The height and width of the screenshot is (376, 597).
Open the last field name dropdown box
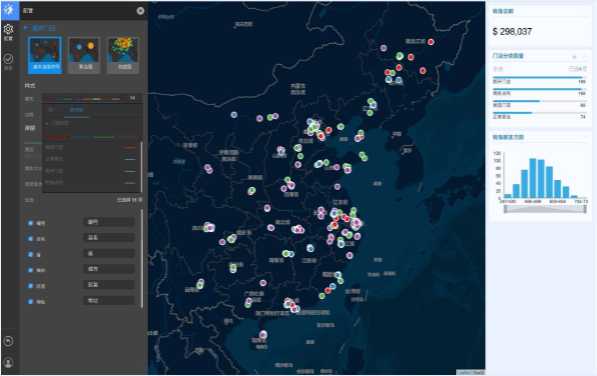coord(109,301)
